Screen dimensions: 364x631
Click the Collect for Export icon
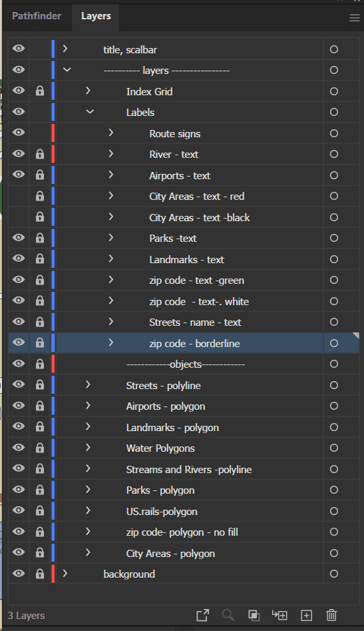(202, 615)
